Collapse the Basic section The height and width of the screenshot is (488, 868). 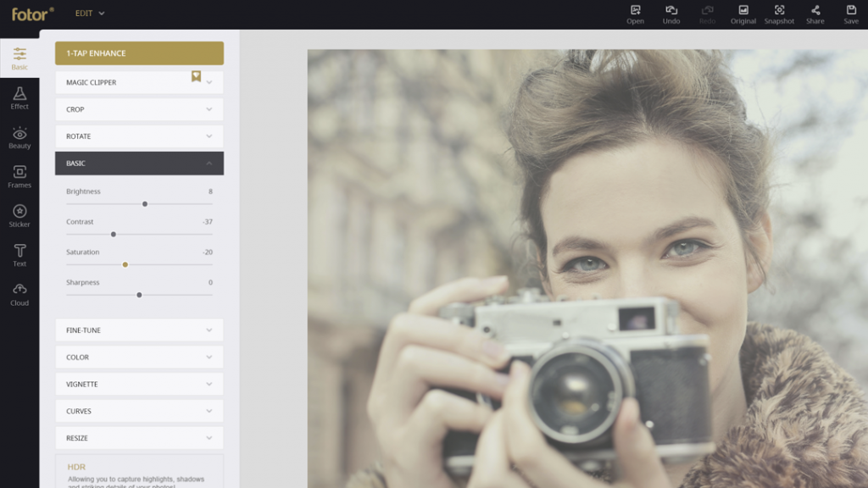coord(140,164)
